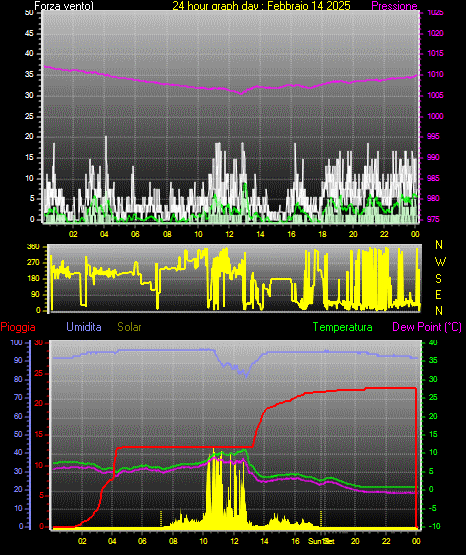
Task: Click the blue '50' humidity axis value
Action: (x=18, y=434)
